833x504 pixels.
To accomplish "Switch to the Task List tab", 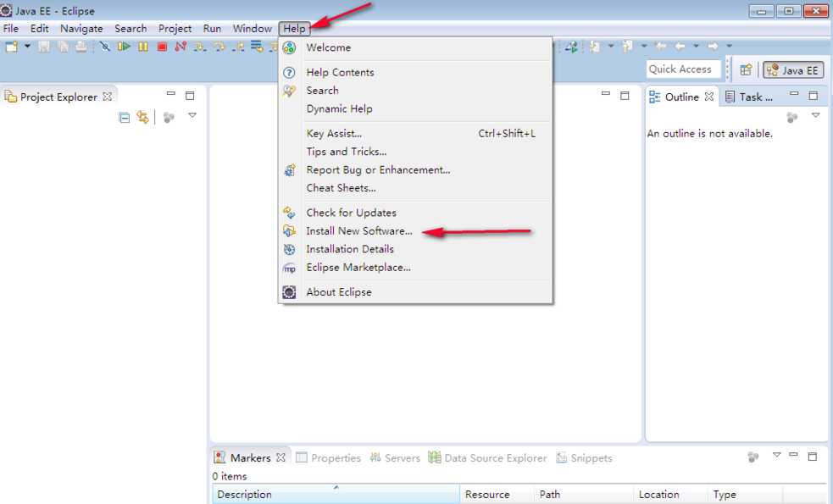I will point(749,97).
